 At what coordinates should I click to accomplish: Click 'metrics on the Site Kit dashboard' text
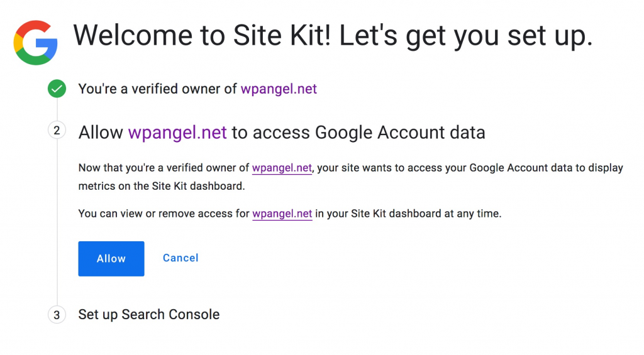pos(162,187)
